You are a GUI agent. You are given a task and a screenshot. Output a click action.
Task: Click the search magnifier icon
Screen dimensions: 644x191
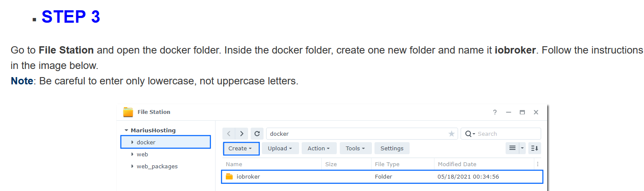coord(469,134)
